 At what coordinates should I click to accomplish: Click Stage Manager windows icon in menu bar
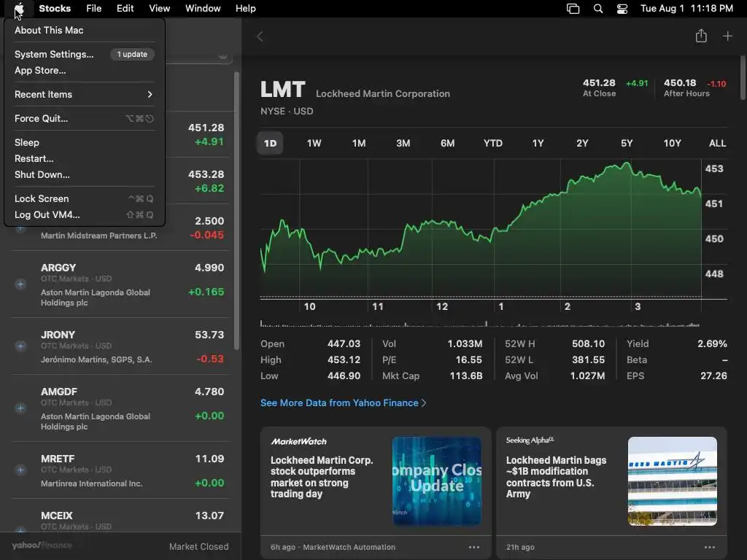[573, 9]
